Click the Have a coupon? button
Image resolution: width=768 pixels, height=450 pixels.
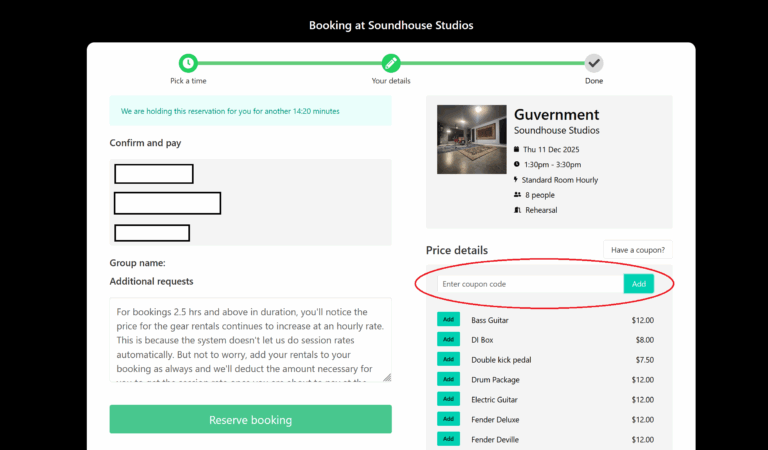tap(638, 250)
